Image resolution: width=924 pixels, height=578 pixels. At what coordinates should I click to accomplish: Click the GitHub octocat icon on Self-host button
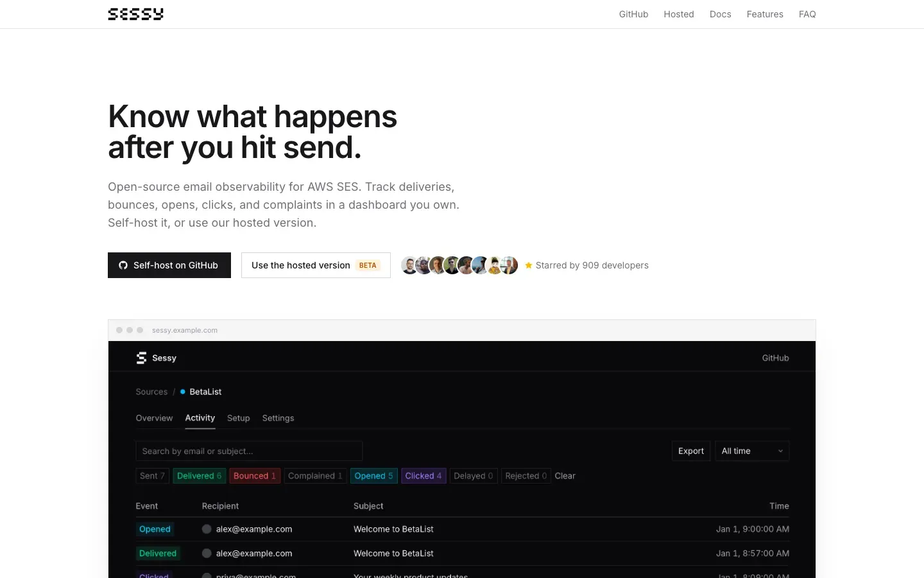tap(123, 265)
